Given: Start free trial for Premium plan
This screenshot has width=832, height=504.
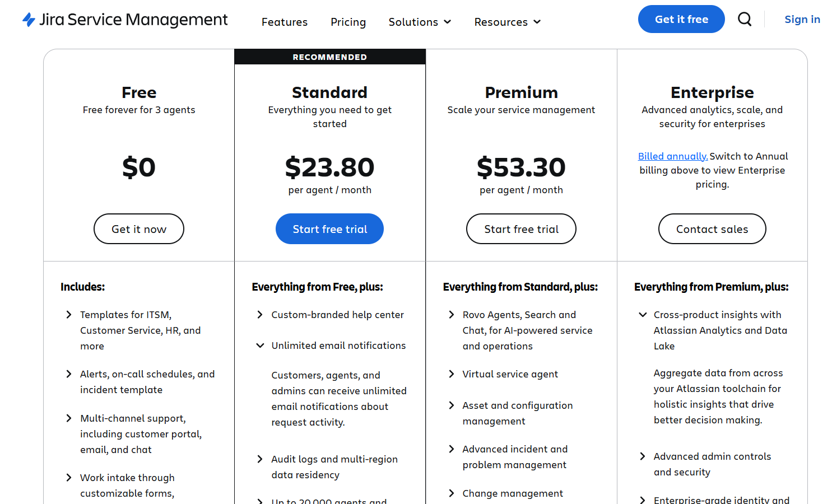Looking at the screenshot, I should tap(521, 229).
